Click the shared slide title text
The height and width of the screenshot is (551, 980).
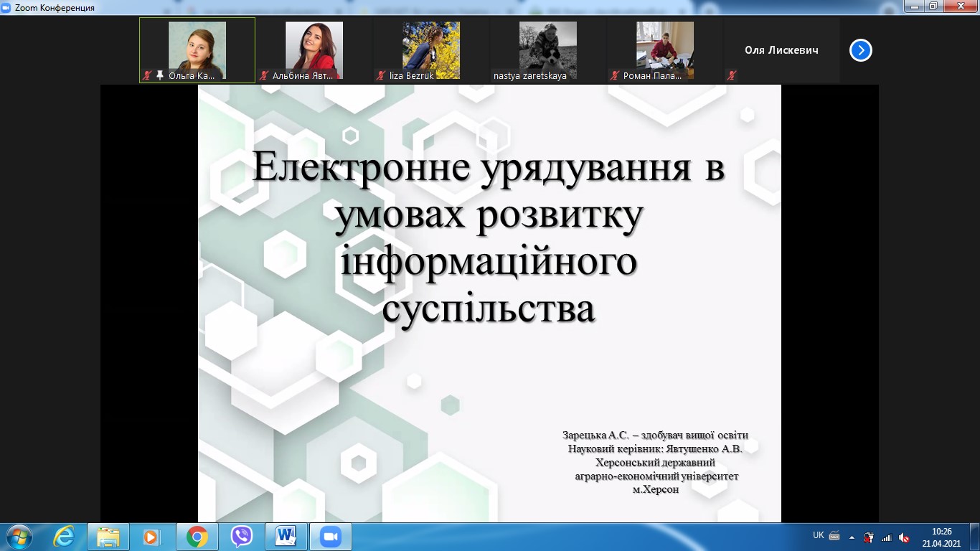coord(489,238)
